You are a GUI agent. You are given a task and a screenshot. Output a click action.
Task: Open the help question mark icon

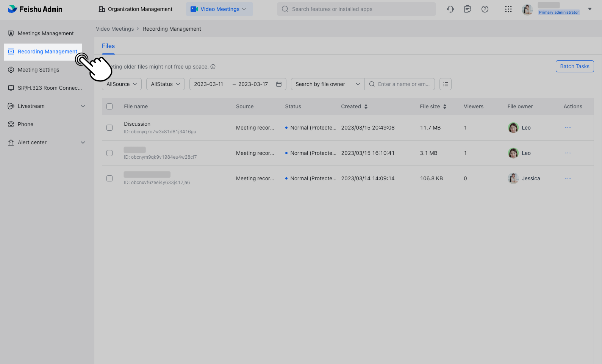click(485, 9)
